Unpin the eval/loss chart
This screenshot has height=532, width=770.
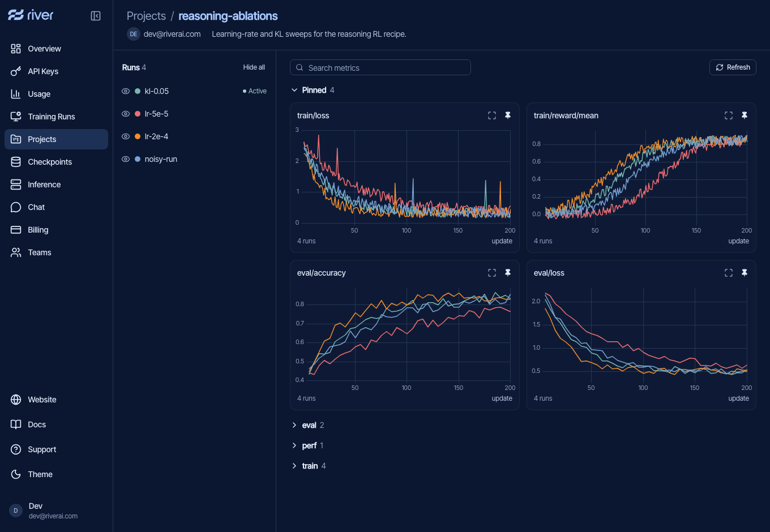tap(745, 273)
